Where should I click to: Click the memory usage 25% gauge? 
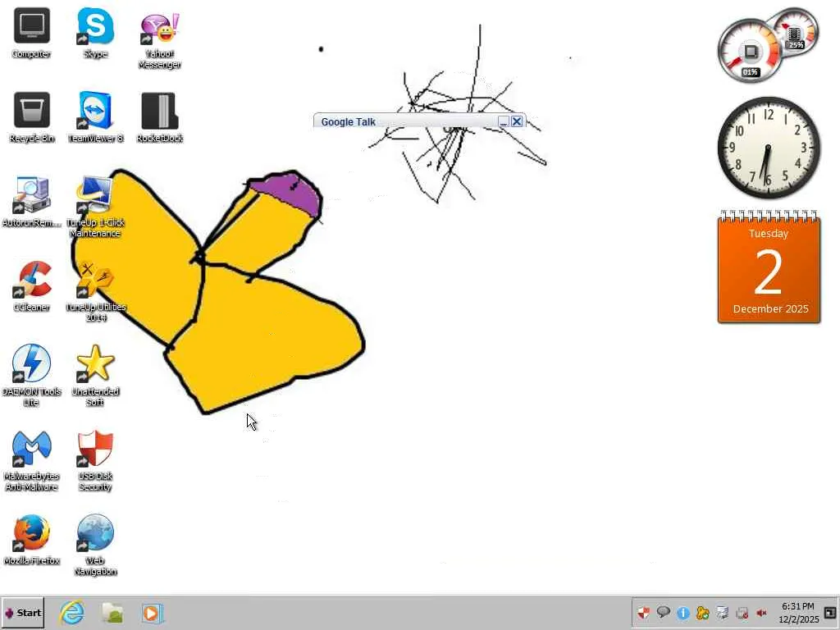796,31
